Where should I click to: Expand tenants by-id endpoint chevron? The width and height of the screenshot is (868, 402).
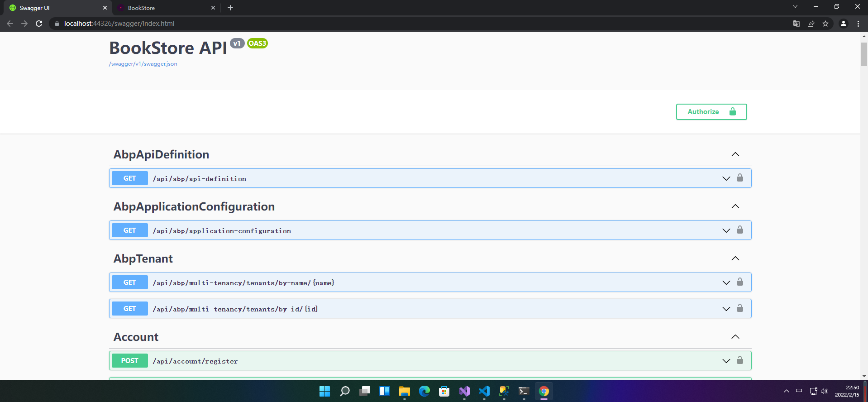(726, 309)
